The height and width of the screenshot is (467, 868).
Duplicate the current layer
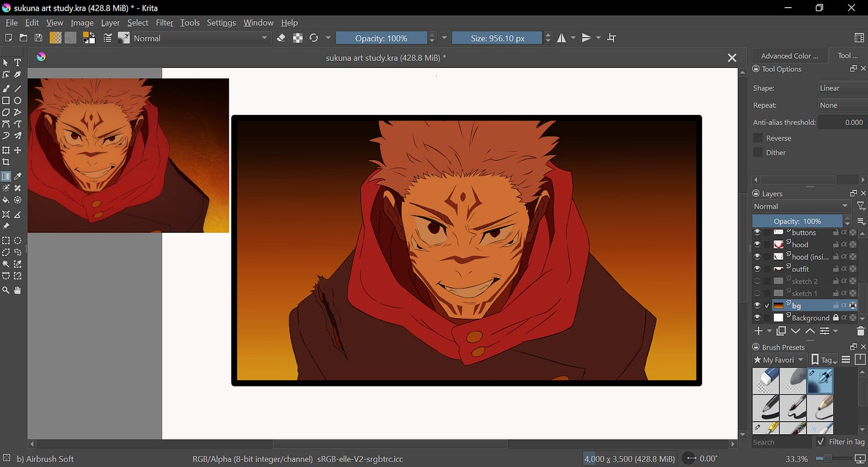781,331
